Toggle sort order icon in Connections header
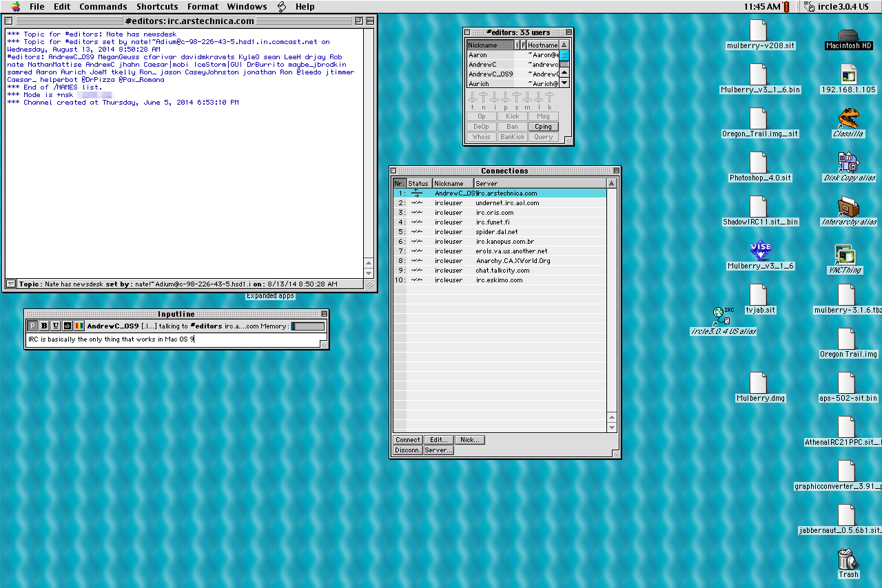 click(x=611, y=183)
